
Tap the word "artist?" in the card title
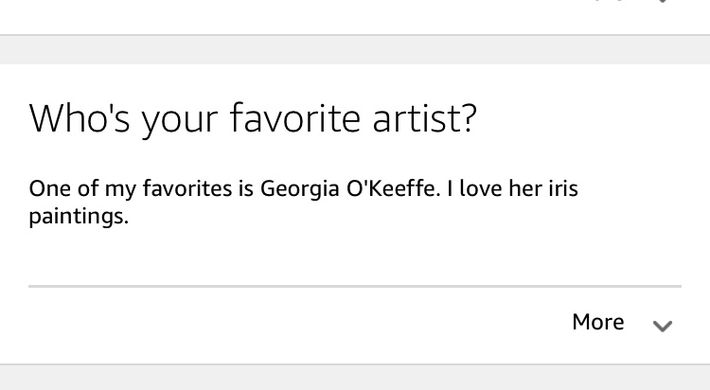424,119
